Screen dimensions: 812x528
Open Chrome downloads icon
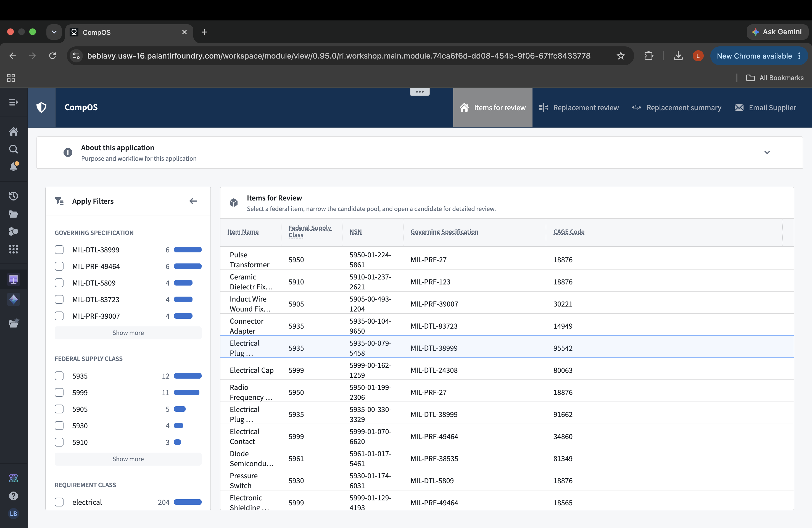click(678, 56)
